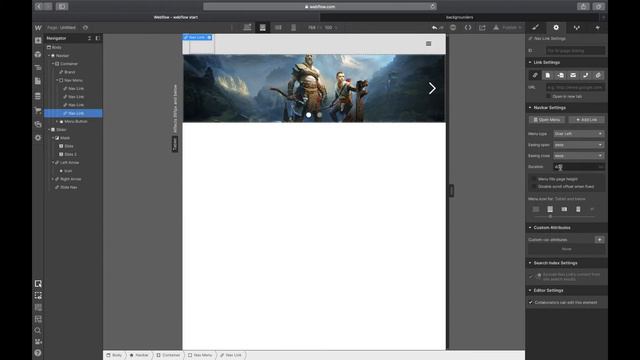The width and height of the screenshot is (640, 360).
Task: Open project Settings gear in left sidebar
Action: [38, 138]
